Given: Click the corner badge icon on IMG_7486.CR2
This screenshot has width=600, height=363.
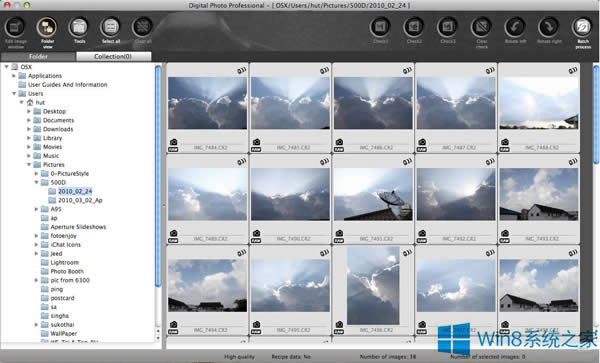Looking at the screenshot, I should pyautogui.click(x=407, y=70).
